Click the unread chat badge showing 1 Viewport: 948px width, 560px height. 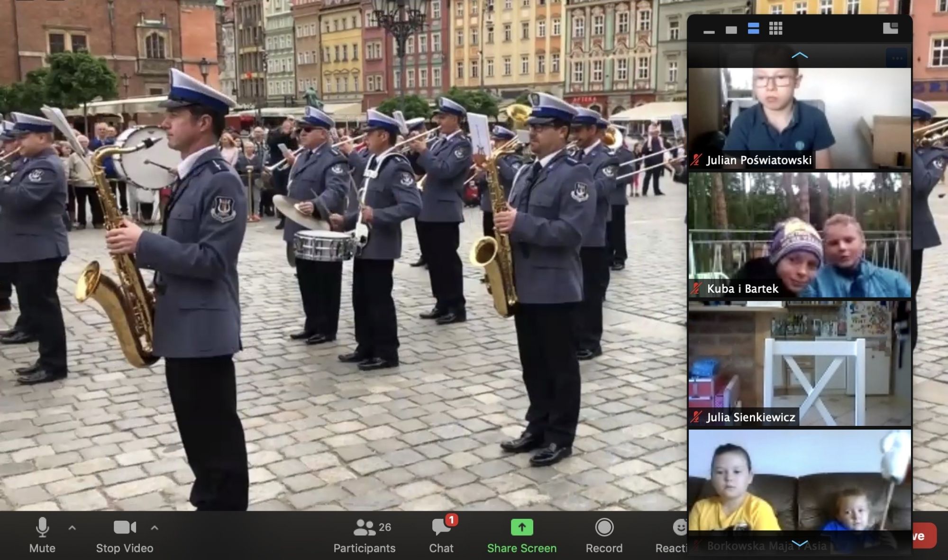click(451, 520)
